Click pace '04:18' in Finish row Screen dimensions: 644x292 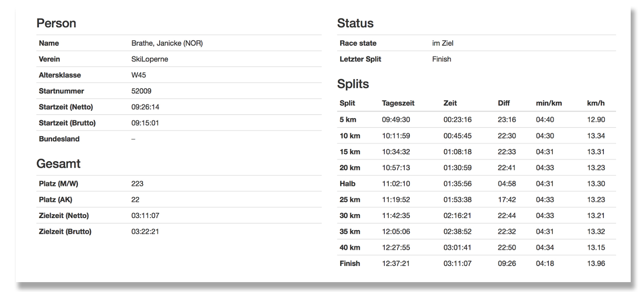(x=545, y=263)
